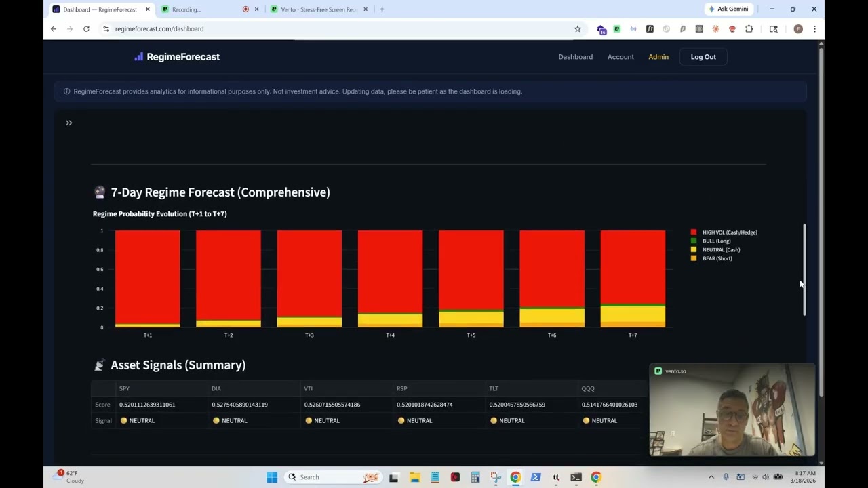Click the tab search icon in toolbar

coord(773,28)
